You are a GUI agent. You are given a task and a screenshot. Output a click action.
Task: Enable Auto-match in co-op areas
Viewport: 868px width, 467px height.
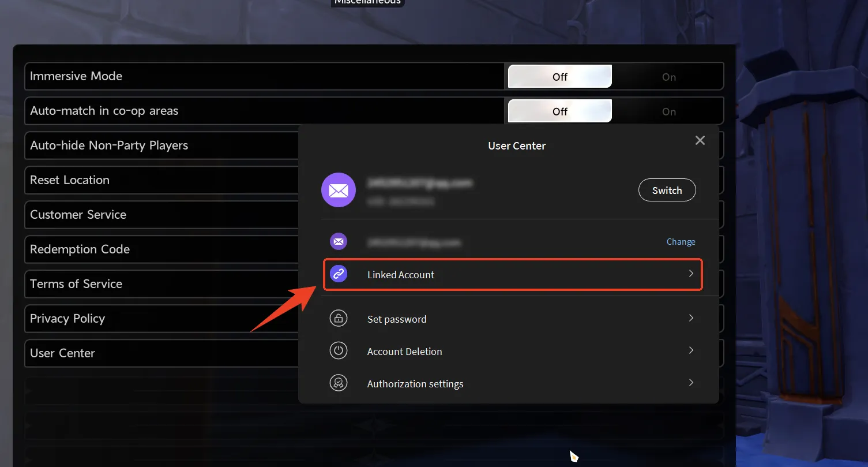[668, 111]
